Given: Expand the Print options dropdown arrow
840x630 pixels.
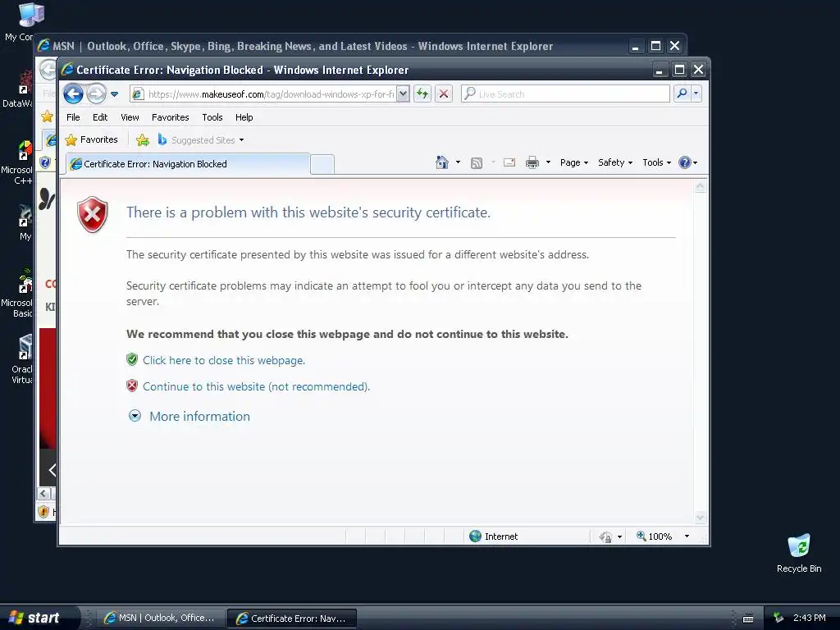Looking at the screenshot, I should (548, 162).
